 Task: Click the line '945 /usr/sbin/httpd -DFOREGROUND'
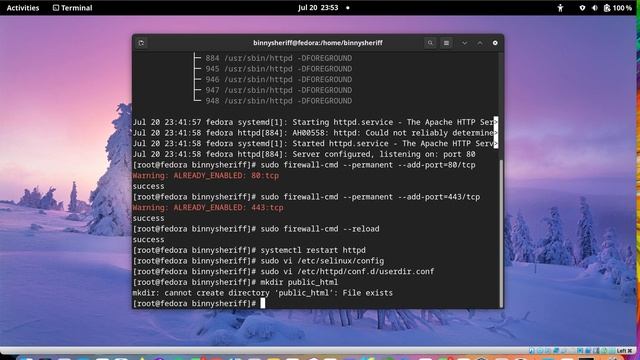(x=279, y=69)
